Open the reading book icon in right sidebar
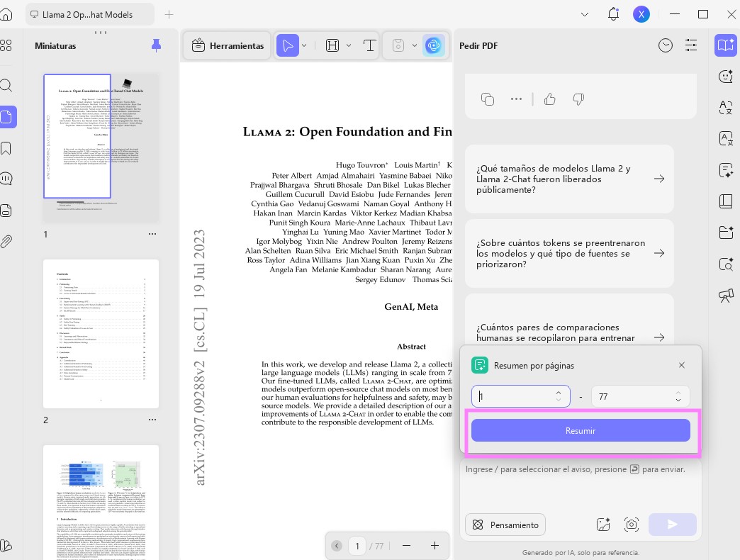This screenshot has height=560, width=740. [x=726, y=201]
